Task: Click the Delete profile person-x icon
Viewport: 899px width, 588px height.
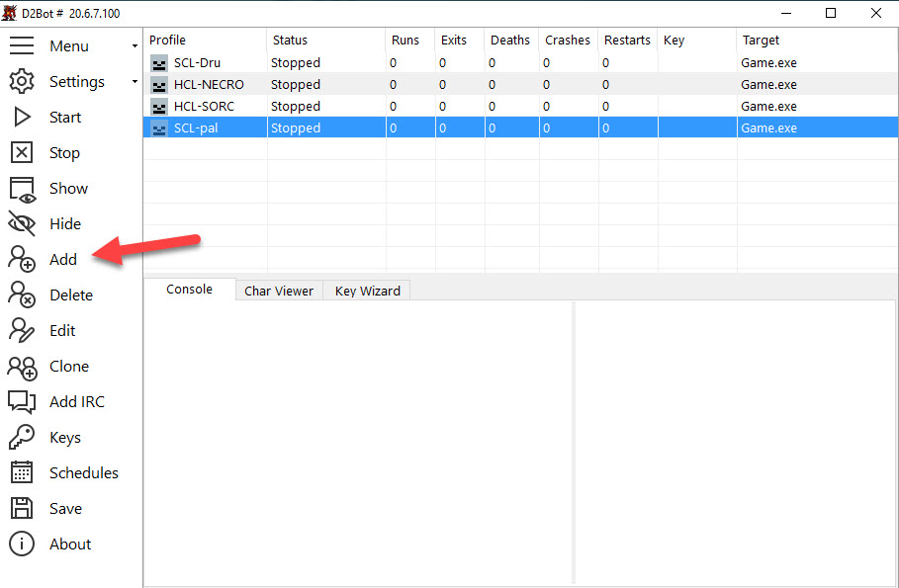Action: [x=22, y=294]
